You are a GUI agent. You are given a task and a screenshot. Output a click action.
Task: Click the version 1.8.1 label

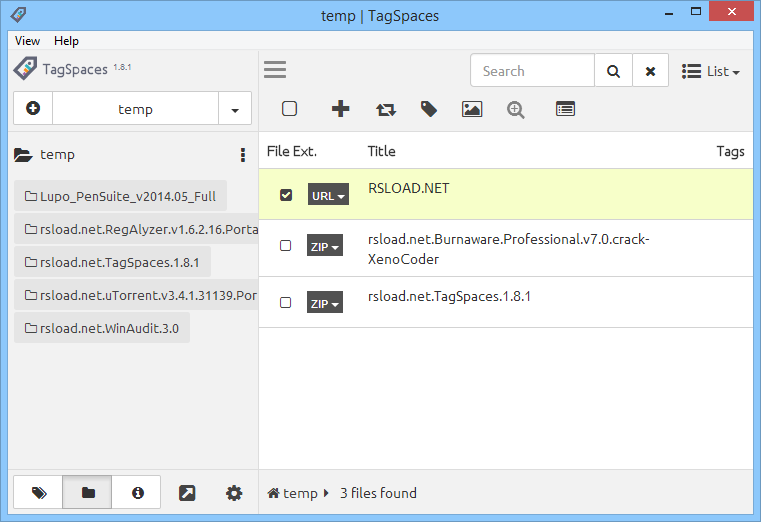point(122,67)
